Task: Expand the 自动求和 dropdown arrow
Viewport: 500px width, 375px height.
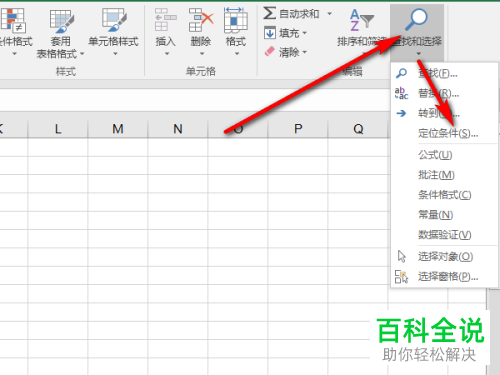Action: tap(329, 14)
